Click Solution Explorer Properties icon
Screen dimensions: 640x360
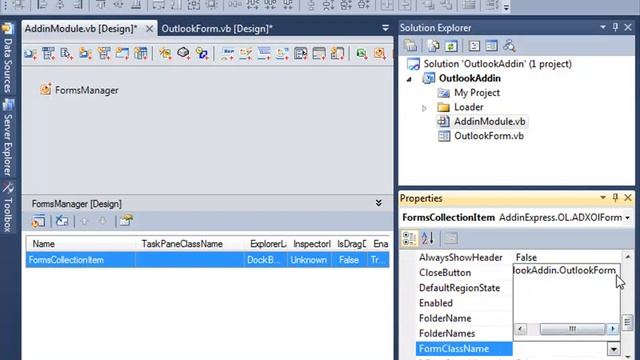[410, 46]
